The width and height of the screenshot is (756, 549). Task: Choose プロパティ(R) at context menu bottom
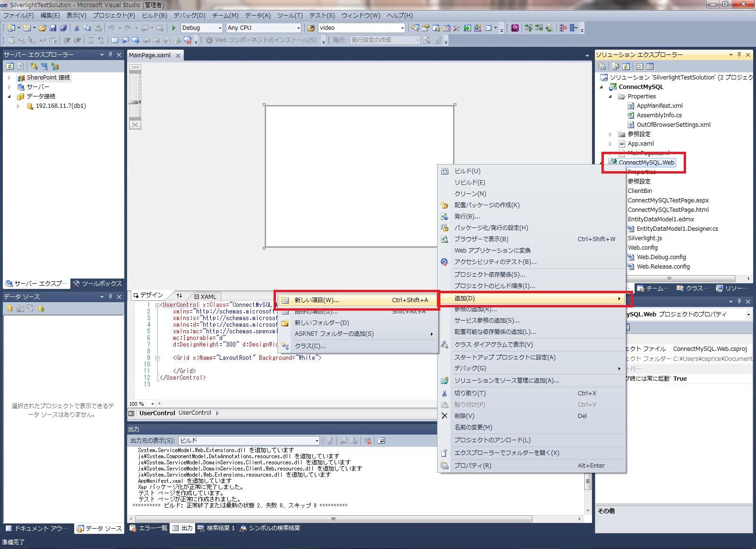click(532, 466)
